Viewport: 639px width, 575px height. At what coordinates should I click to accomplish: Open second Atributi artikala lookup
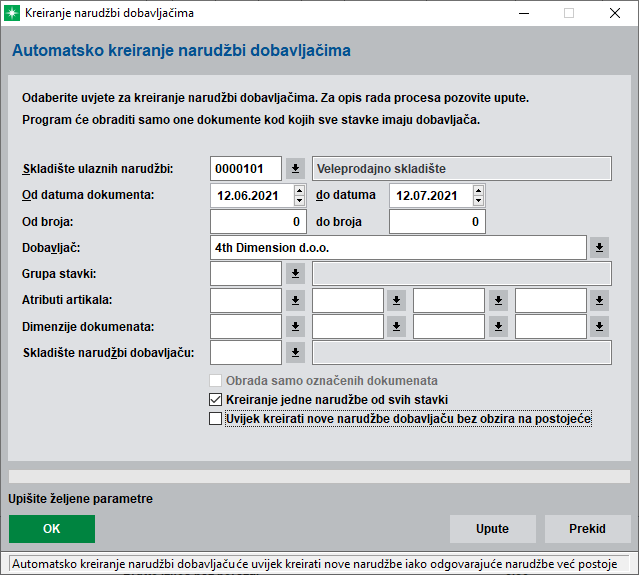point(396,300)
